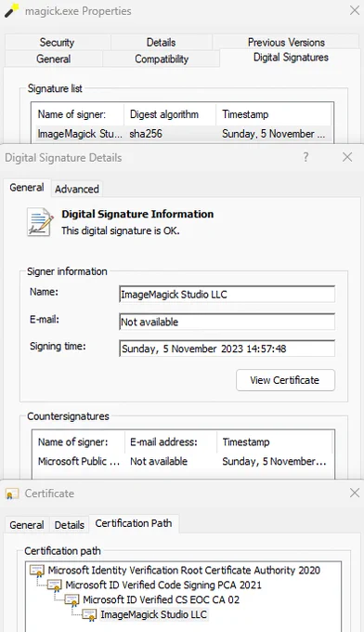Select the ImageMagick Stu... sha256 signature row

point(183,134)
